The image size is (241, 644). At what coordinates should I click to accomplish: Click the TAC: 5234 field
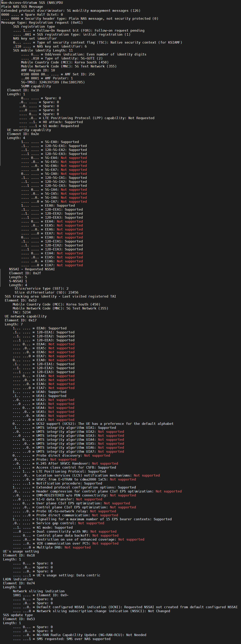tap(21, 312)
